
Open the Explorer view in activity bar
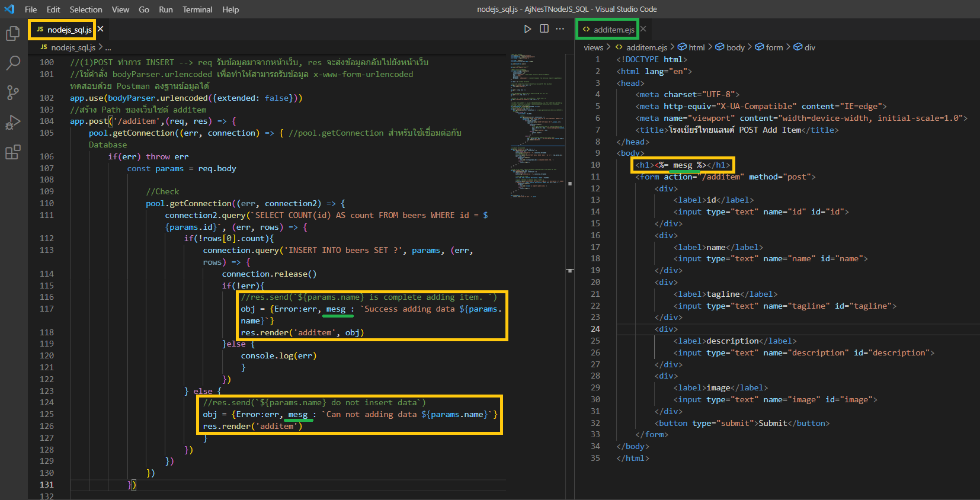(12, 34)
